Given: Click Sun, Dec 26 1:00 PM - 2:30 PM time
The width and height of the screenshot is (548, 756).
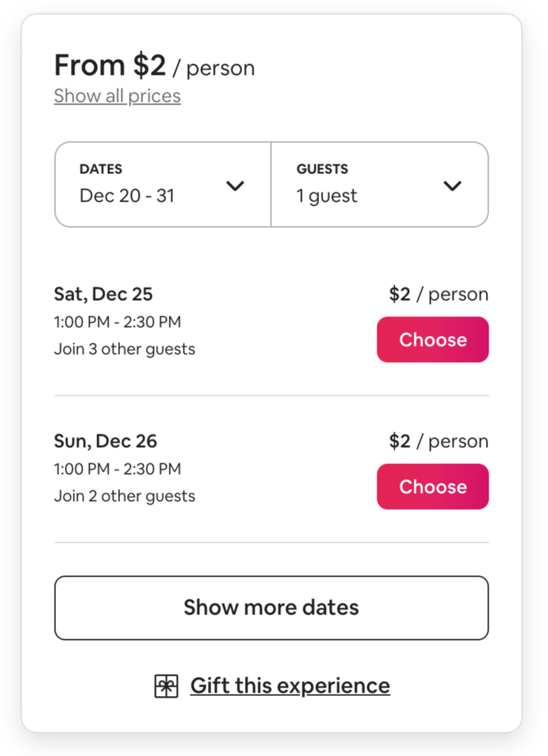Looking at the screenshot, I should tap(117, 469).
